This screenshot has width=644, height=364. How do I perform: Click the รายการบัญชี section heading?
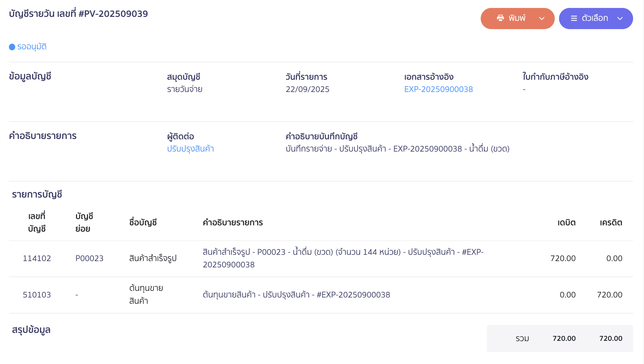tap(38, 195)
